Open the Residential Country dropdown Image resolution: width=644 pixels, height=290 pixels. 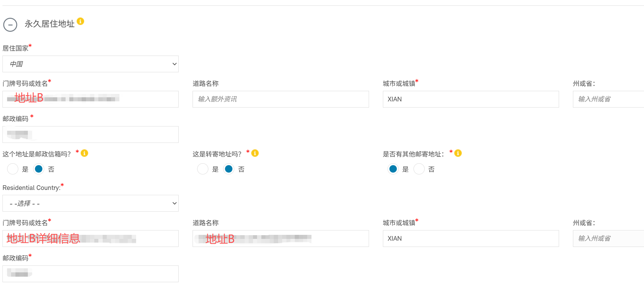91,203
